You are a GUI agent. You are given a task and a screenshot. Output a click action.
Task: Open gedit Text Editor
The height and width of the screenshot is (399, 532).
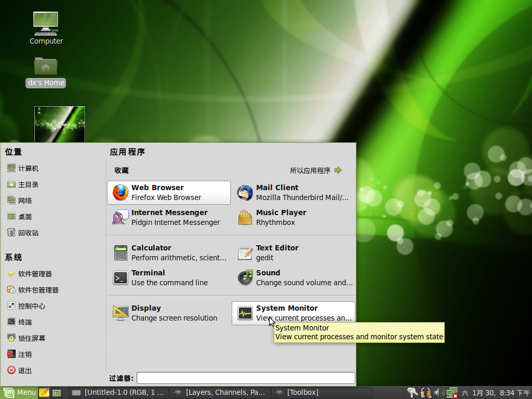coord(293,252)
